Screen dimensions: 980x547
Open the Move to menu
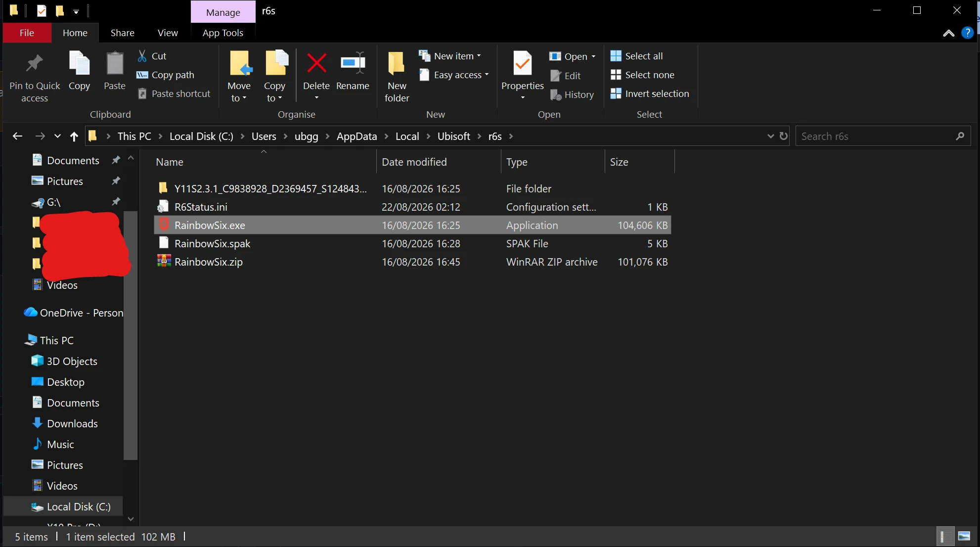pos(239,77)
